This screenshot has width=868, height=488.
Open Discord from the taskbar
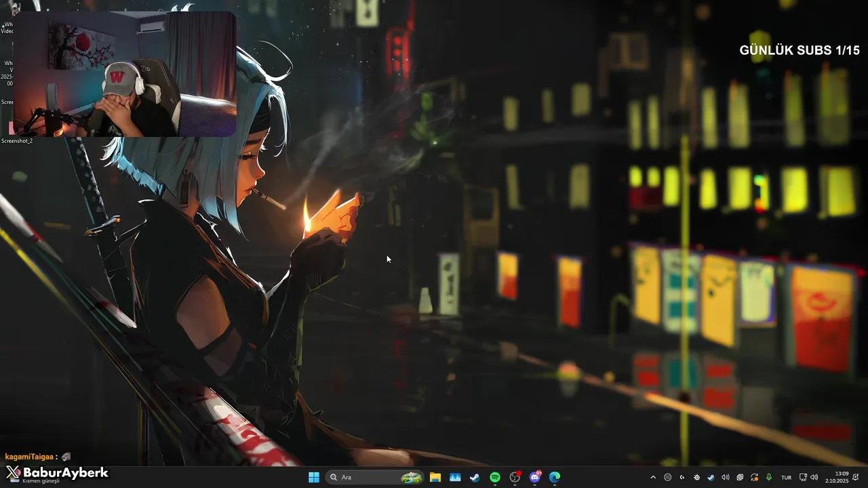tap(535, 477)
